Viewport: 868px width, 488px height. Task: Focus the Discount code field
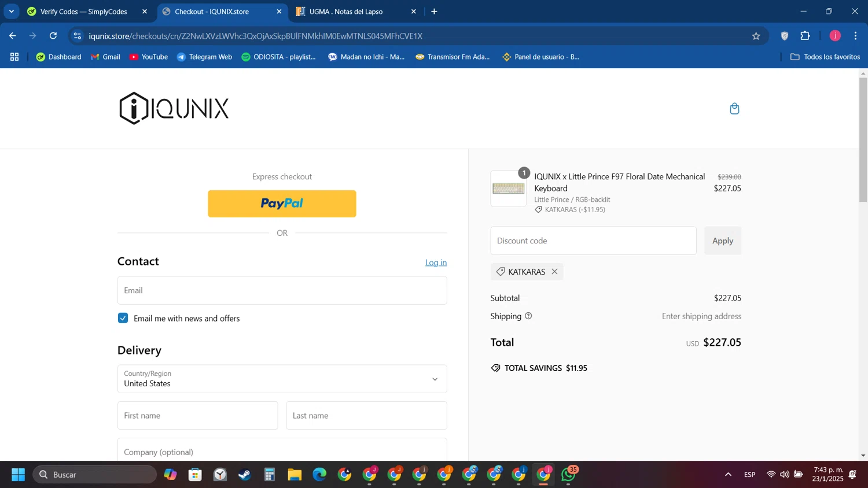593,241
